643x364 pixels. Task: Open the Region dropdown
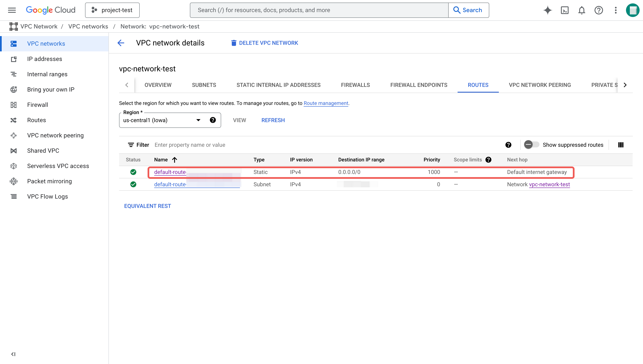163,120
